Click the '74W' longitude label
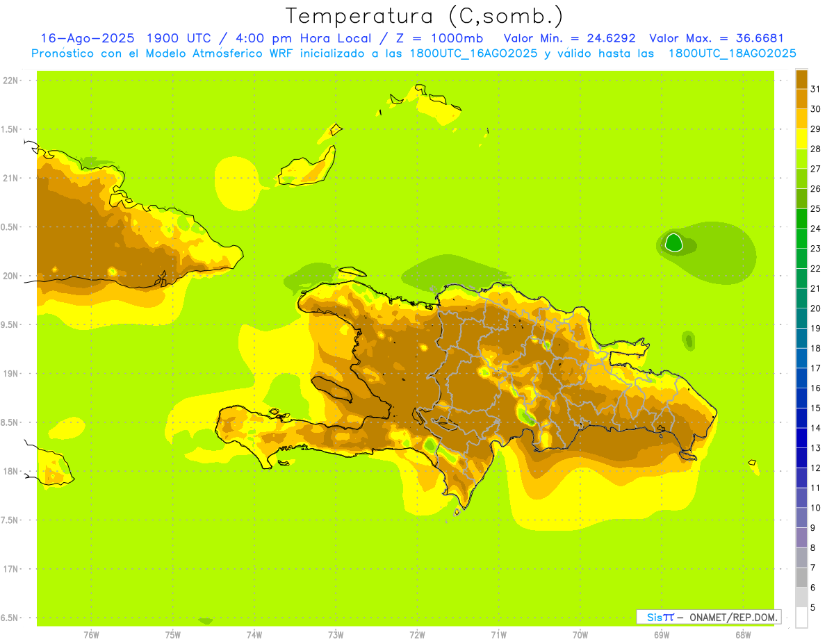The image size is (834, 644). (x=254, y=634)
